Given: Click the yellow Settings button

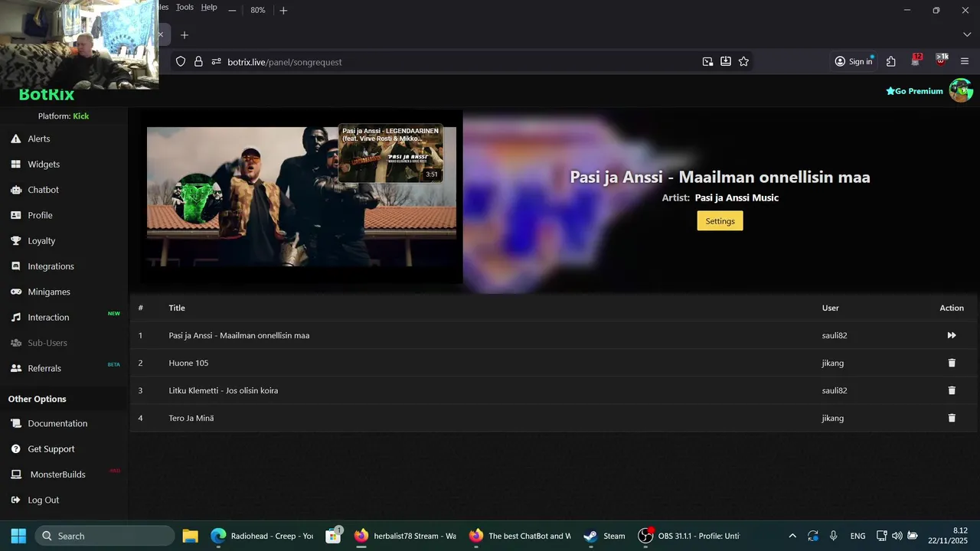Looking at the screenshot, I should [x=720, y=221].
